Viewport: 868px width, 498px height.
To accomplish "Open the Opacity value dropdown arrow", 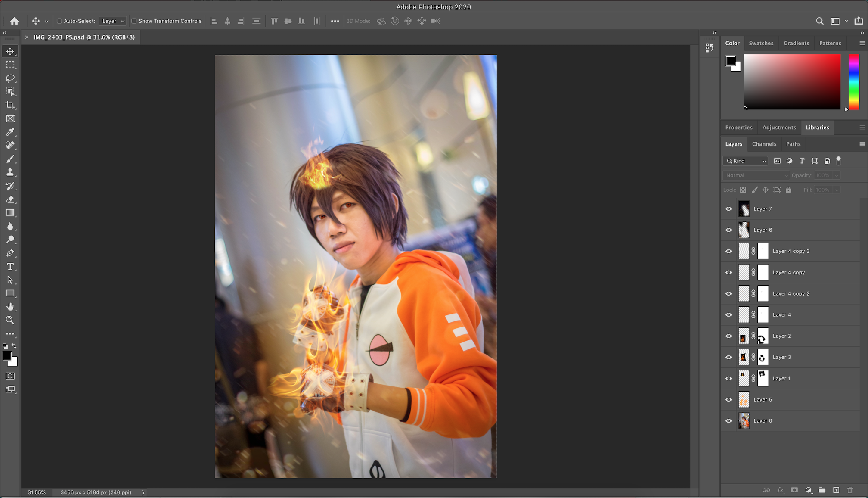I will click(x=837, y=175).
